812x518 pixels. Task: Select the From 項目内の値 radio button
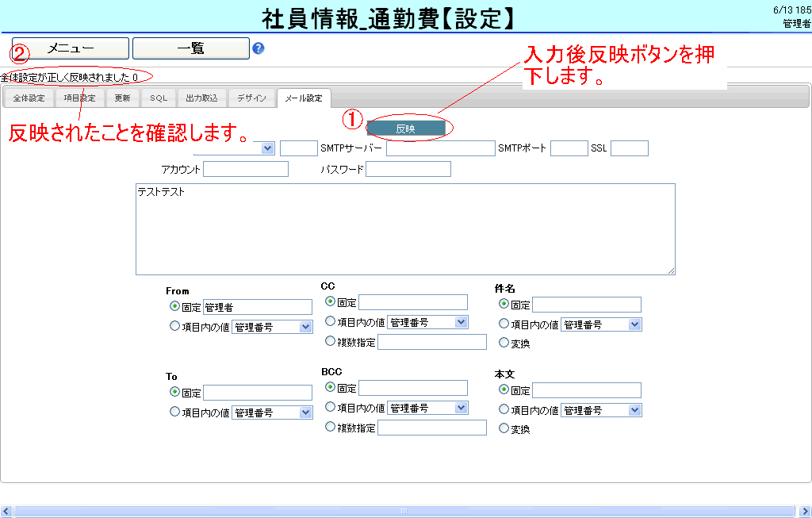pyautogui.click(x=174, y=325)
